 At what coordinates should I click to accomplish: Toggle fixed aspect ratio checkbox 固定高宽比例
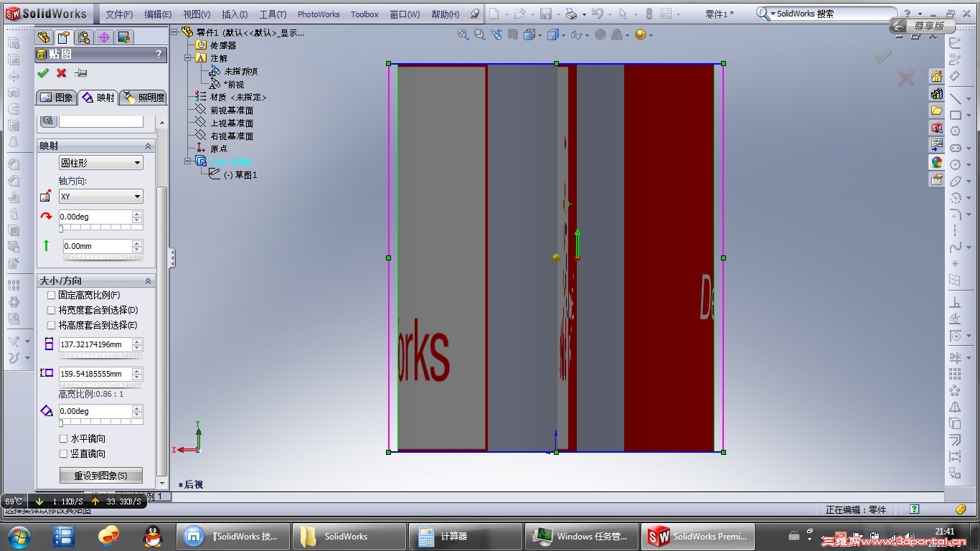pos(51,295)
